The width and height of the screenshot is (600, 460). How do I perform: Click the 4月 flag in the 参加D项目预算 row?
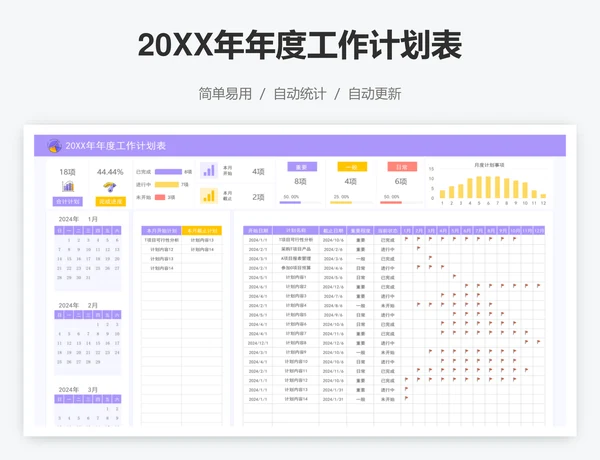[x=442, y=267]
